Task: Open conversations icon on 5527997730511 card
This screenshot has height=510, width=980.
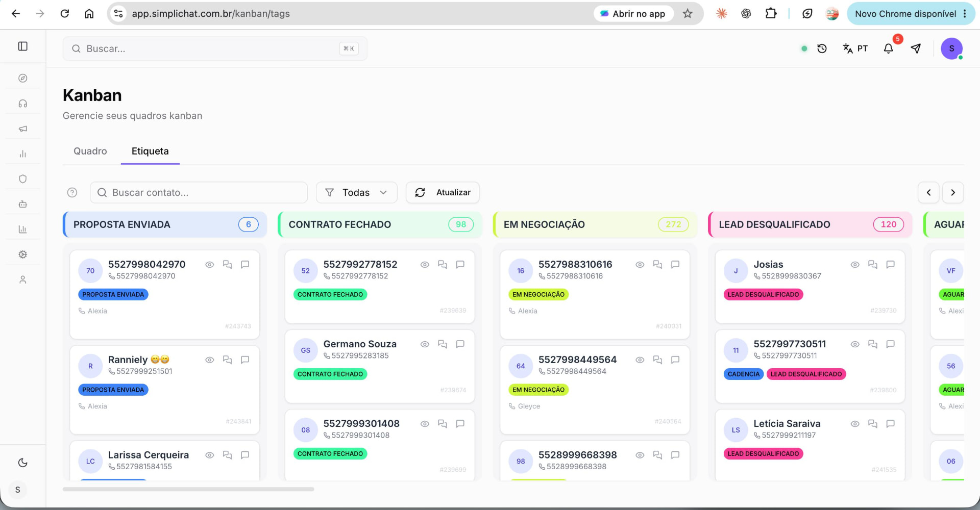Action: click(x=873, y=344)
